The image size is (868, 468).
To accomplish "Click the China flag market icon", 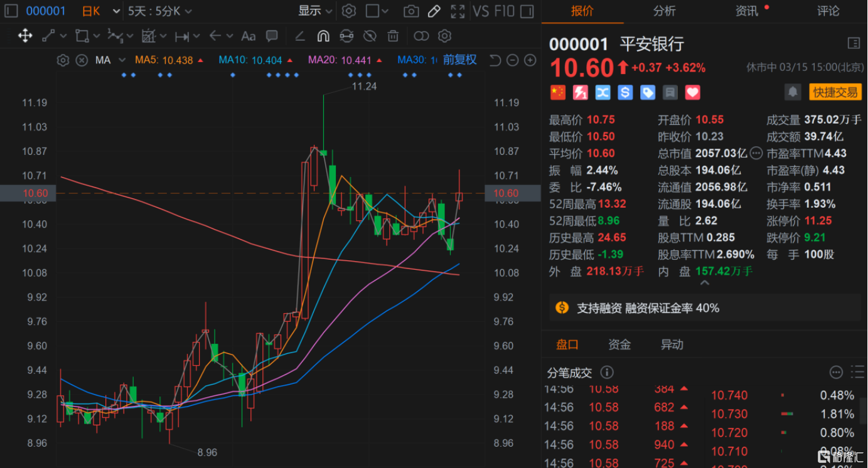I will [557, 93].
